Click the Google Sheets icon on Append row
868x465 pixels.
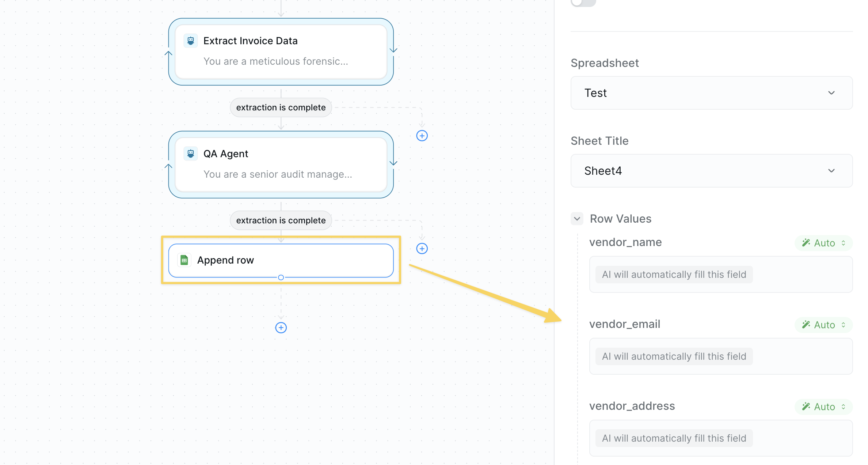pyautogui.click(x=184, y=260)
